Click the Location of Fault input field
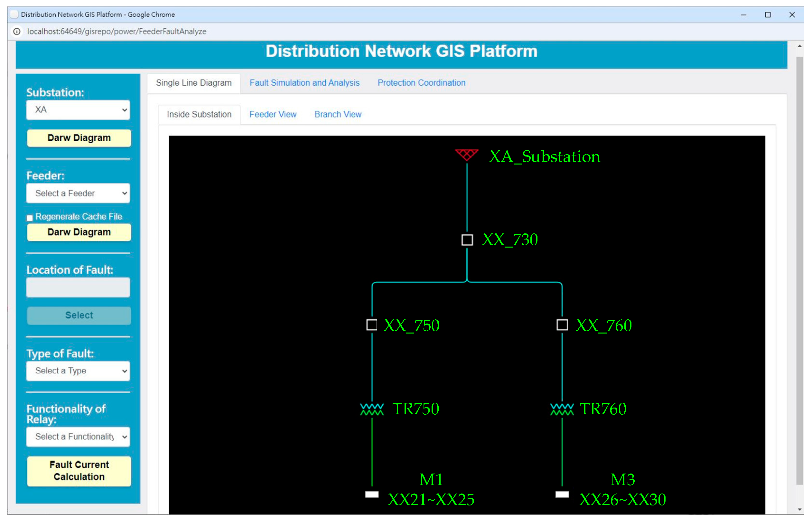Screen dimensions: 812x527 pos(78,287)
